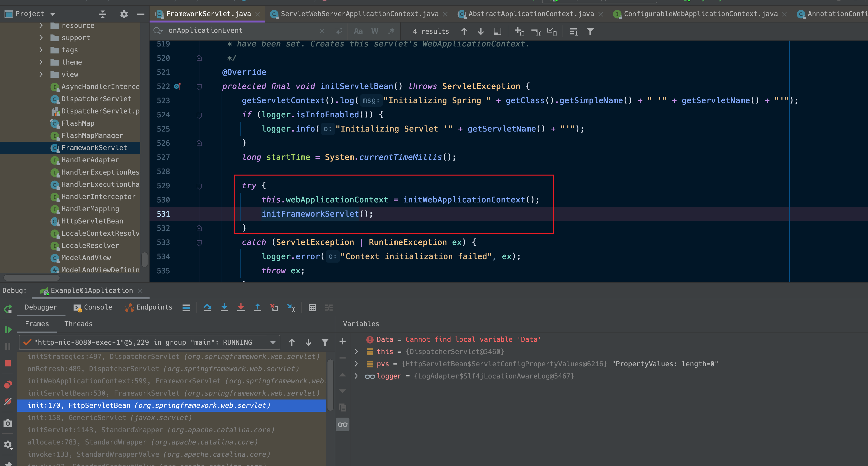
Task: Open thread selector dropdown
Action: (273, 343)
